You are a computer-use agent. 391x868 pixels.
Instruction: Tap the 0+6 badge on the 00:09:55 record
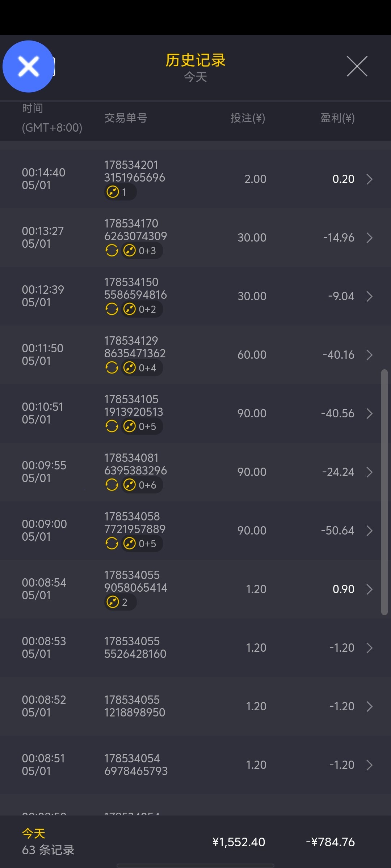(142, 485)
